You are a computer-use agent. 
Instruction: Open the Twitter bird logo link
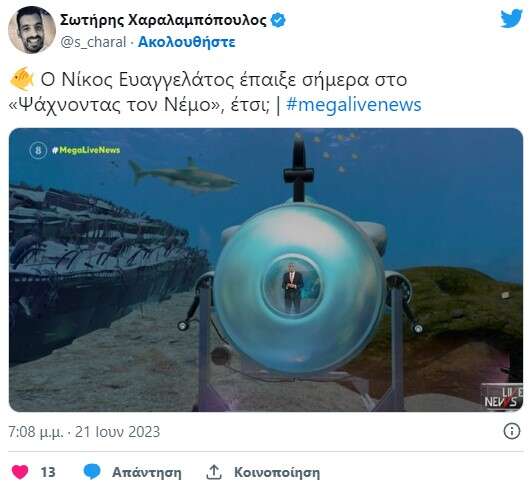[x=511, y=19]
